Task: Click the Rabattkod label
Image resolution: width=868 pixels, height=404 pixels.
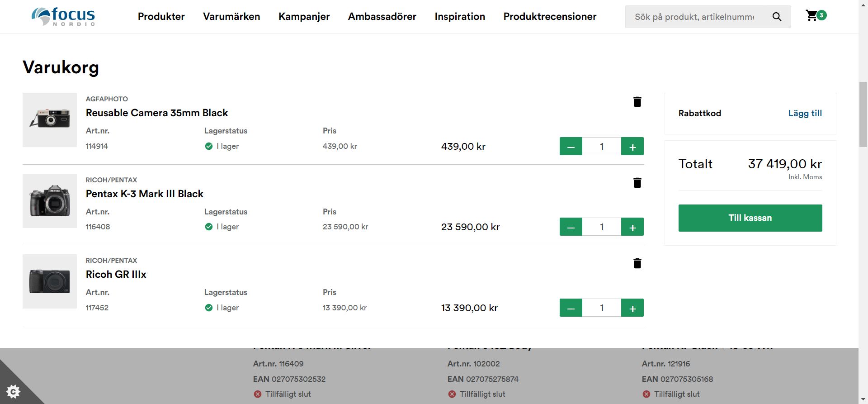Action: (699, 113)
